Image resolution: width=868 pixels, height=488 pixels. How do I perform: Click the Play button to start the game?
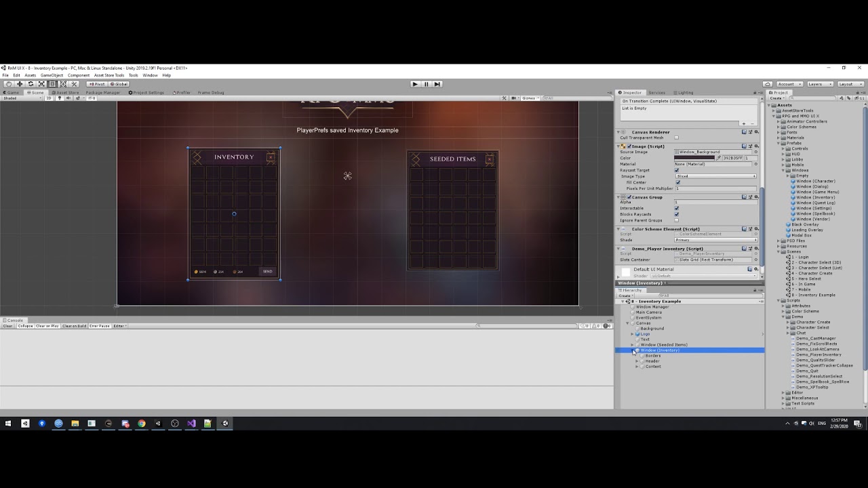(415, 84)
